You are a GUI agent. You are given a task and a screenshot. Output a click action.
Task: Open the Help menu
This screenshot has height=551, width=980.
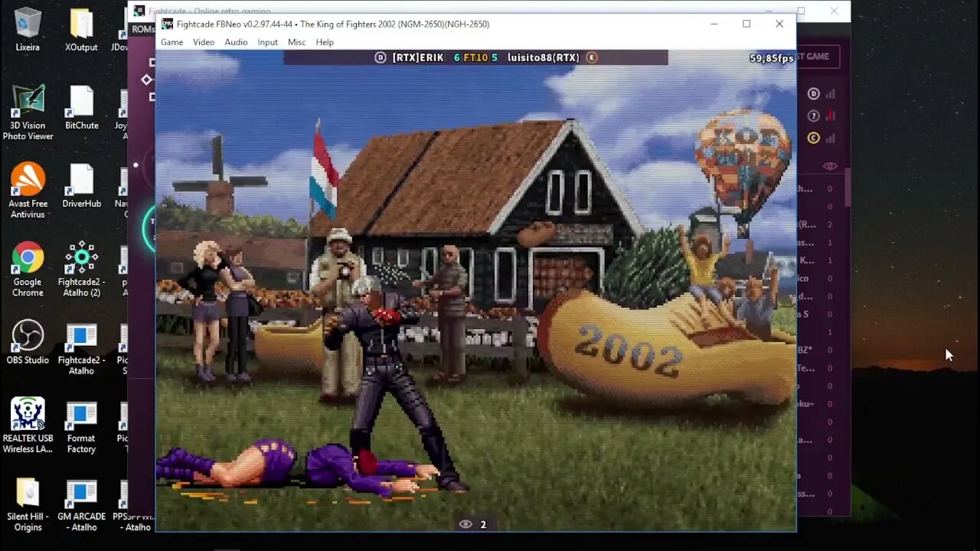click(325, 42)
